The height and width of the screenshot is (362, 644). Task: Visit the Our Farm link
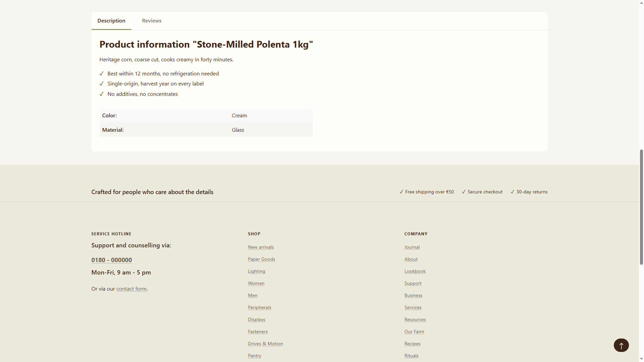[414, 332]
